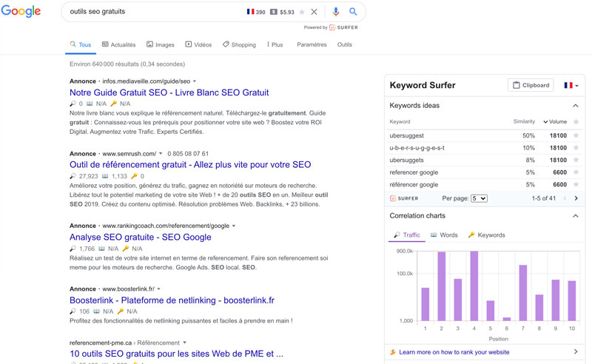Star all keywords via header star
The width and height of the screenshot is (592, 364).
576,121
